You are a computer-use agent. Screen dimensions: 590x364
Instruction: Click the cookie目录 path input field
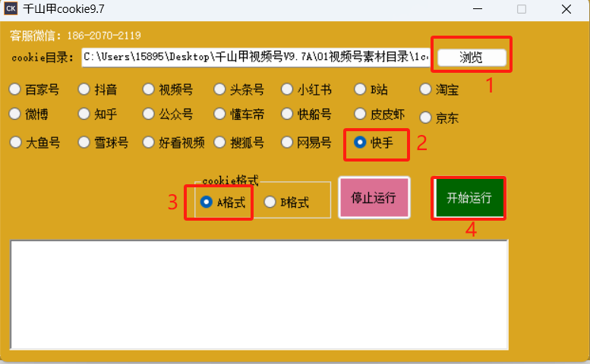click(x=255, y=57)
